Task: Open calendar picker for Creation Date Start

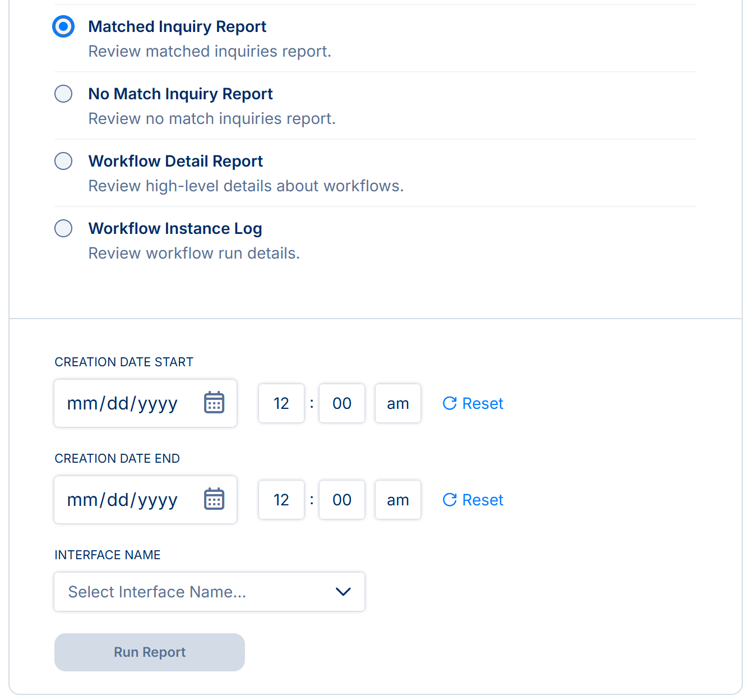Action: (x=214, y=403)
